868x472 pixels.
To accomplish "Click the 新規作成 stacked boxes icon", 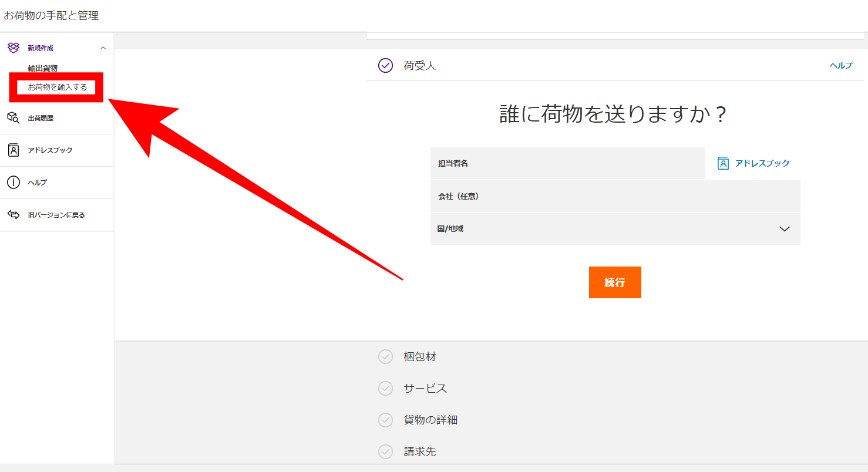I will pyautogui.click(x=13, y=48).
